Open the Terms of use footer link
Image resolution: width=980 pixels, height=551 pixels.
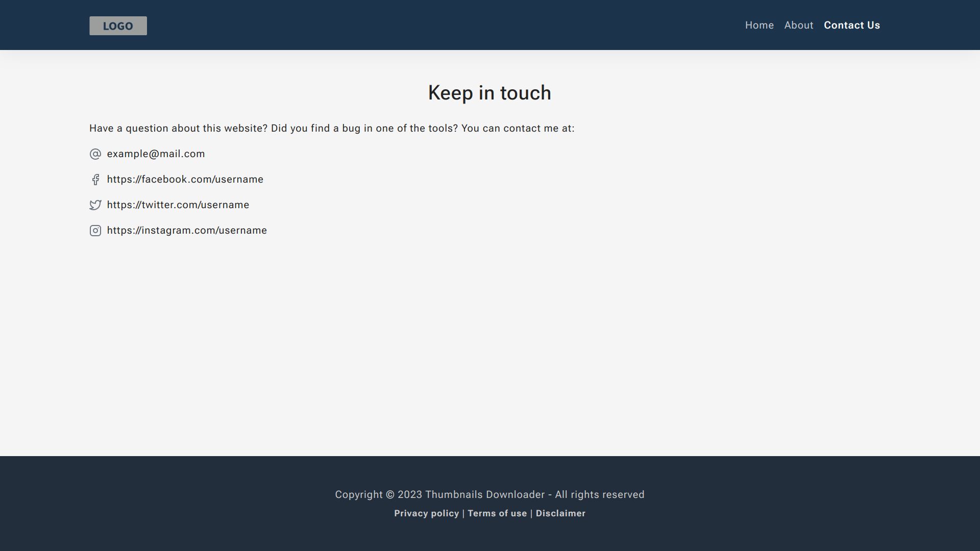497,514
